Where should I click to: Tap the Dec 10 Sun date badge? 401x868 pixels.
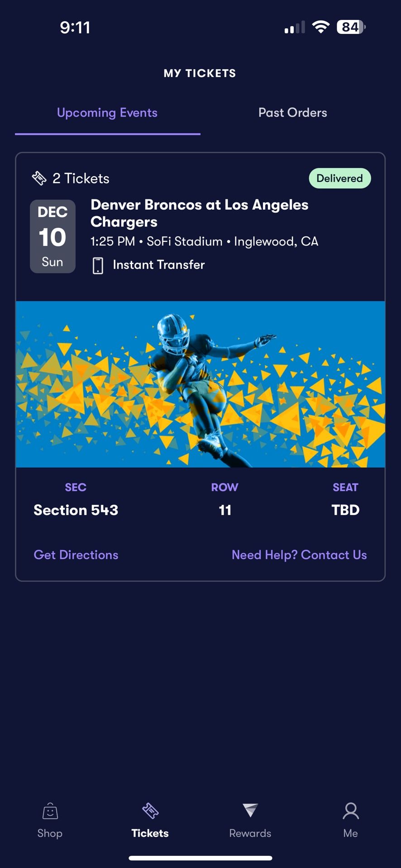(x=53, y=236)
